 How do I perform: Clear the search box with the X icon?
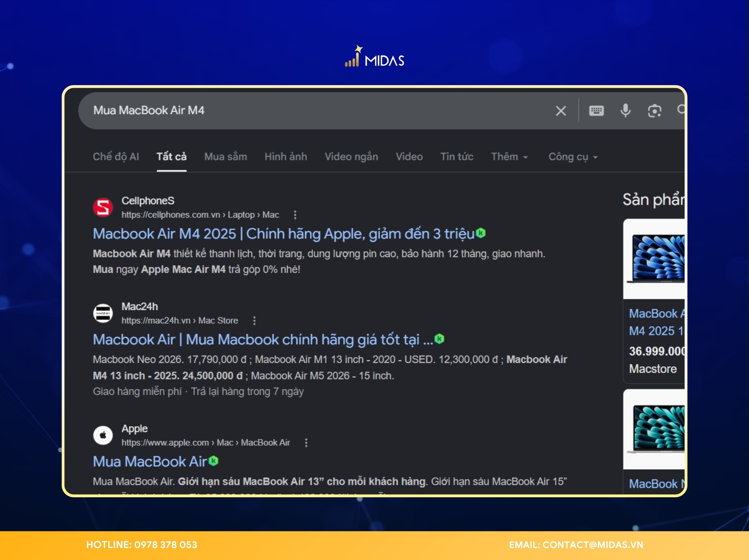(x=561, y=111)
